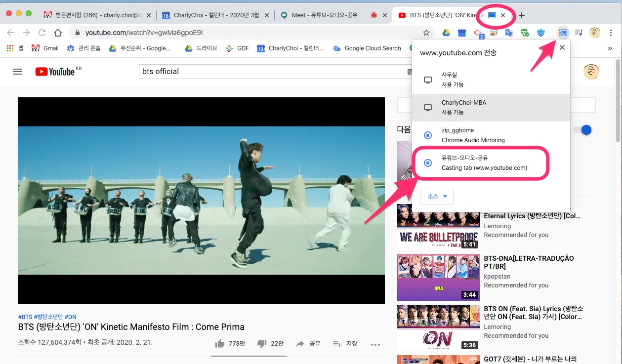The width and height of the screenshot is (622, 364).
Task: Open the 앱 apps bookmark
Action: click(15, 48)
